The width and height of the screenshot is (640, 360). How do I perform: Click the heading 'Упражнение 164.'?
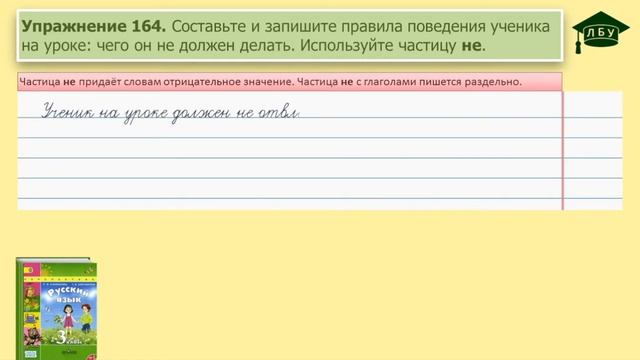coord(93,27)
